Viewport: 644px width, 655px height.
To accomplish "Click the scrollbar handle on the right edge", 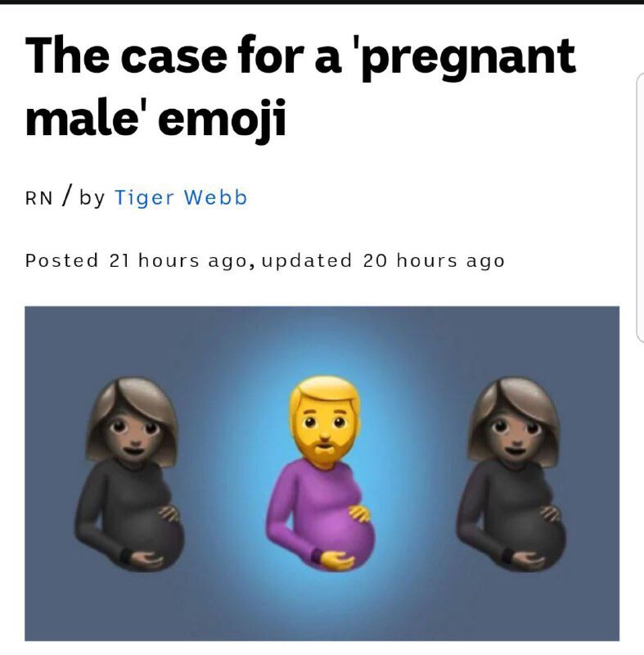I will (x=640, y=208).
